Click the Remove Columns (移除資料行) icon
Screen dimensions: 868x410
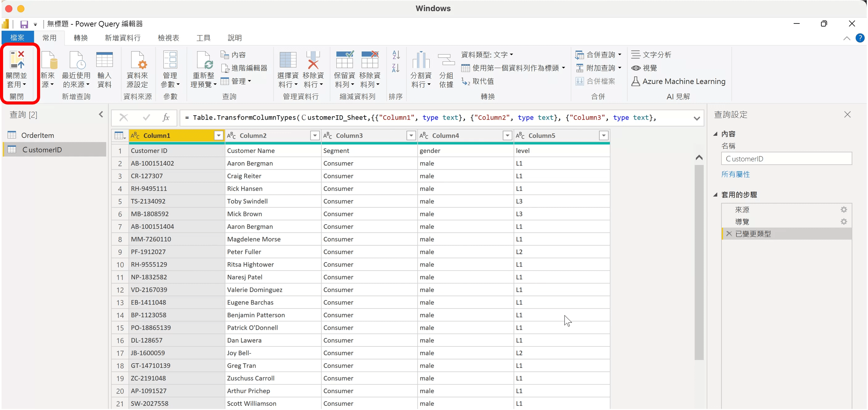pyautogui.click(x=313, y=61)
